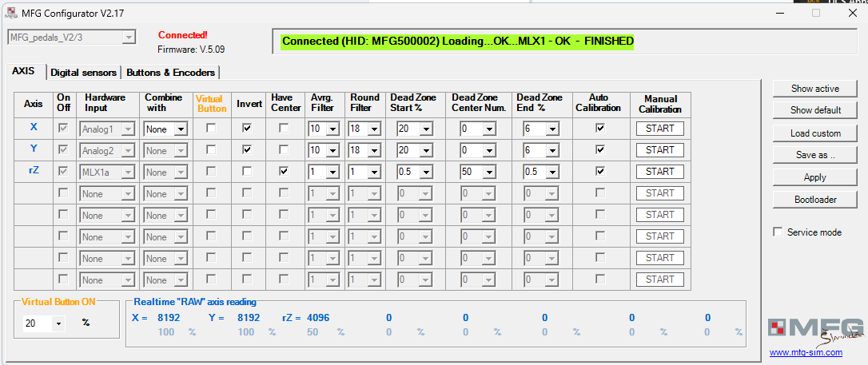
Task: Click the Firmware: V.5.09 text
Action: tap(191, 50)
